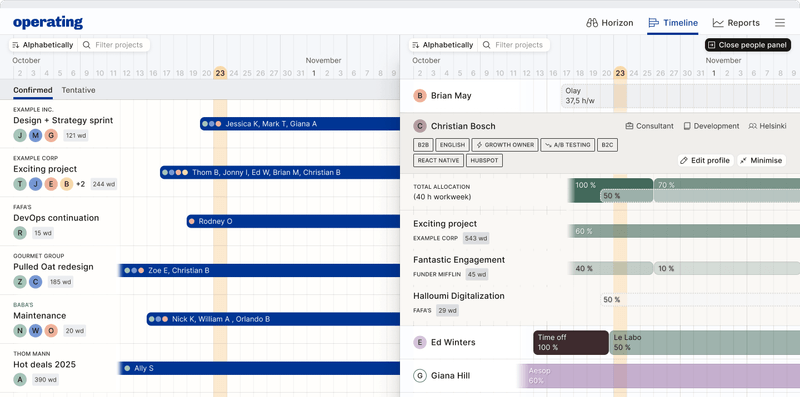Select the Nick K, William A bar
This screenshot has width=800, height=397.
pyautogui.click(x=273, y=319)
